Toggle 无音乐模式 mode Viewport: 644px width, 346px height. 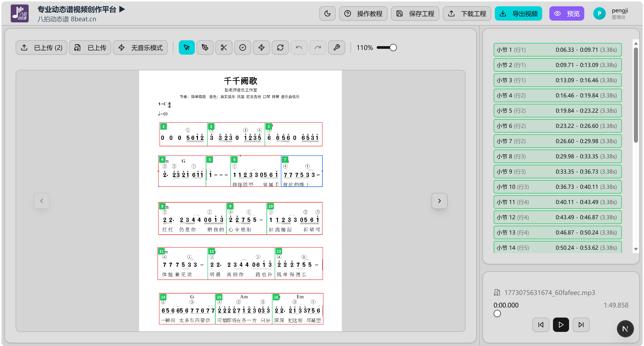coord(140,47)
